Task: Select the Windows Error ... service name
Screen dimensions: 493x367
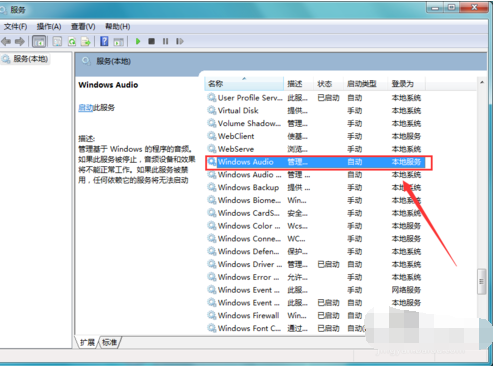Action: [x=249, y=277]
